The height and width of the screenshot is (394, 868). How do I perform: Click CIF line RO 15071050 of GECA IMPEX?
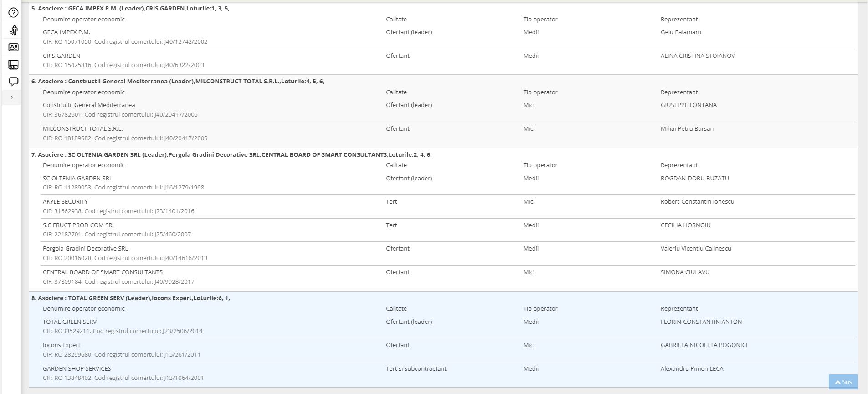[125, 41]
